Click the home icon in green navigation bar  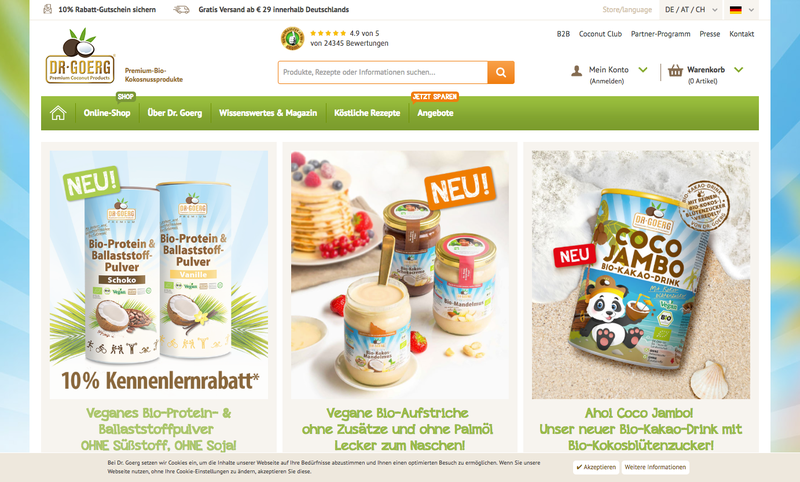58,113
